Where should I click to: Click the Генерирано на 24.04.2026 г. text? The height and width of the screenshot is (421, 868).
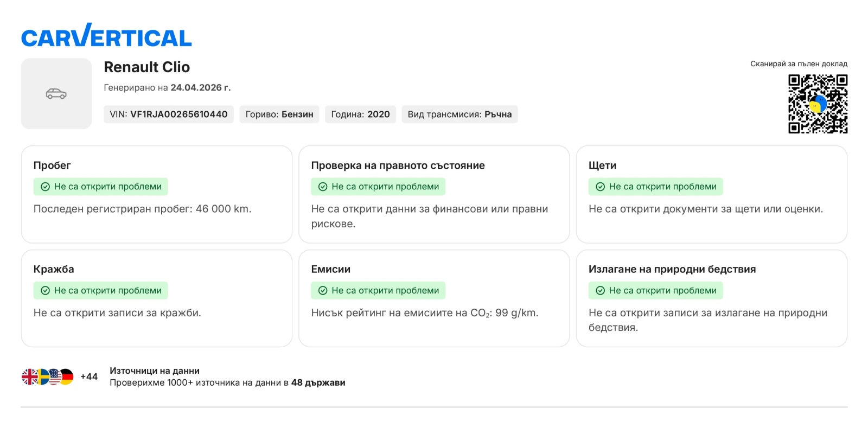(x=167, y=88)
